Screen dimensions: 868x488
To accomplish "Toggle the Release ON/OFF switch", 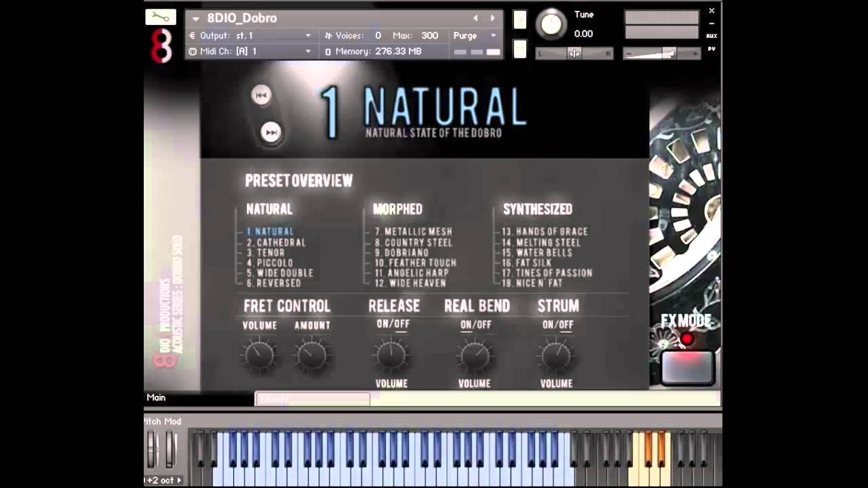I will click(393, 324).
